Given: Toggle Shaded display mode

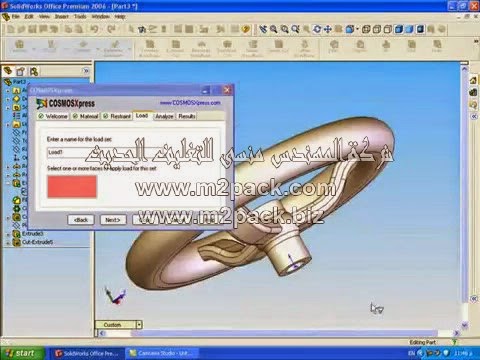Looking at the screenshot, I should pos(409,29).
